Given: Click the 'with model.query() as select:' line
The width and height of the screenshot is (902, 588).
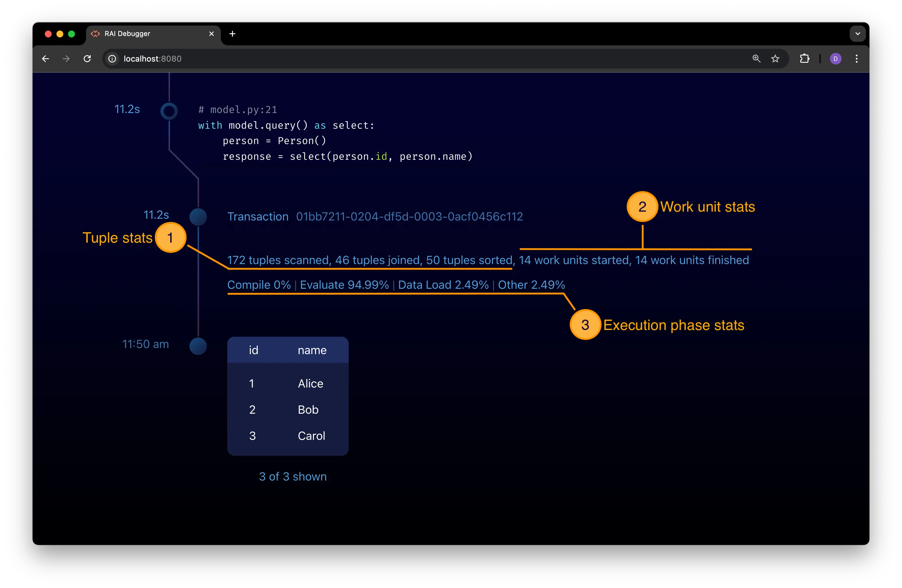Looking at the screenshot, I should click(286, 126).
